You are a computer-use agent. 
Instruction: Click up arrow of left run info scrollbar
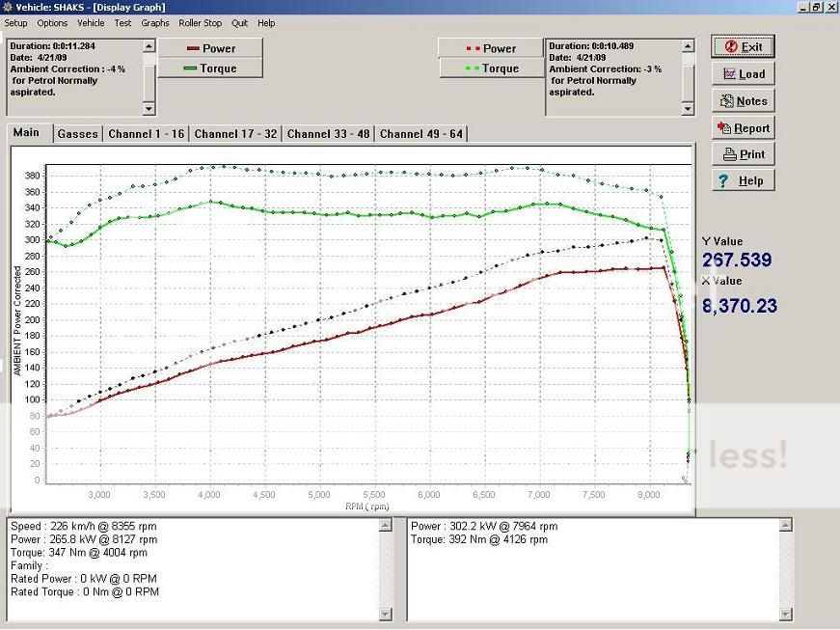point(149,46)
